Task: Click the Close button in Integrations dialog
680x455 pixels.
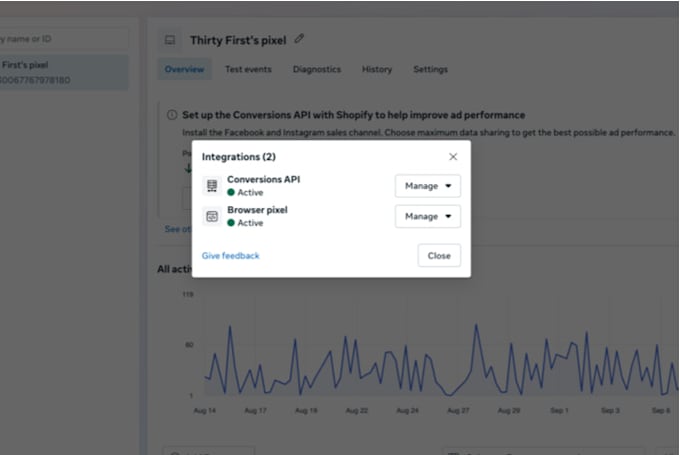Action: tap(439, 255)
